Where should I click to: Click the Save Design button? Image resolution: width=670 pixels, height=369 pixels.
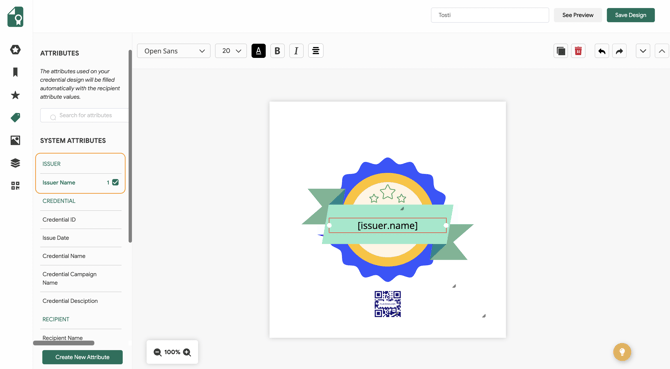tap(631, 15)
